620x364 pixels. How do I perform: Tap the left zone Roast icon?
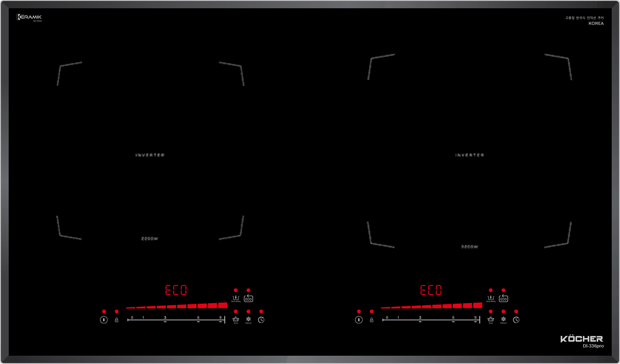pos(236,320)
